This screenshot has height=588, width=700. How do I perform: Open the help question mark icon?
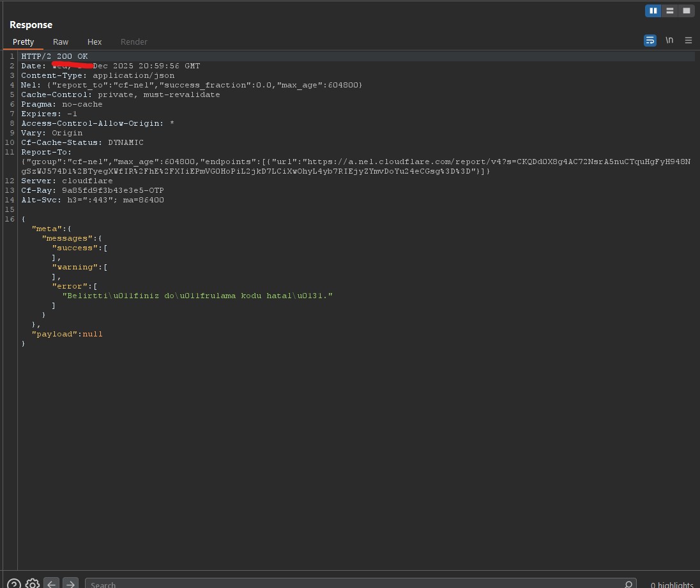tap(14, 584)
